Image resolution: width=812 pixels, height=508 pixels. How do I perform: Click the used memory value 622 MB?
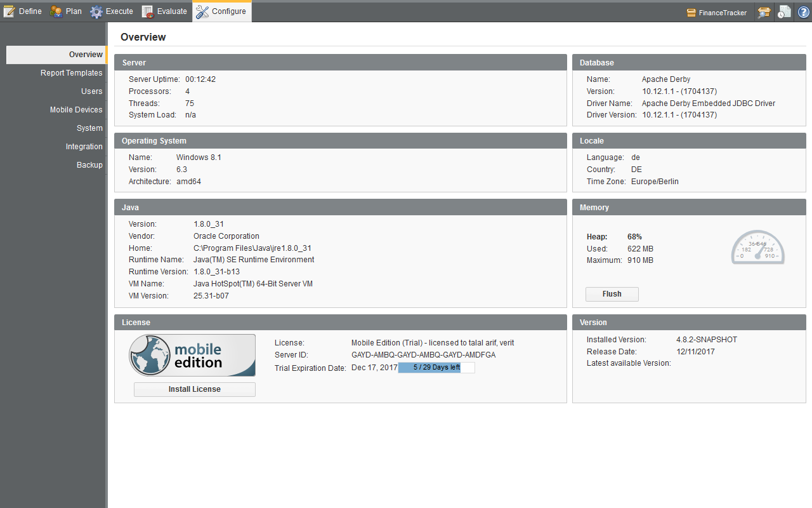click(x=640, y=249)
